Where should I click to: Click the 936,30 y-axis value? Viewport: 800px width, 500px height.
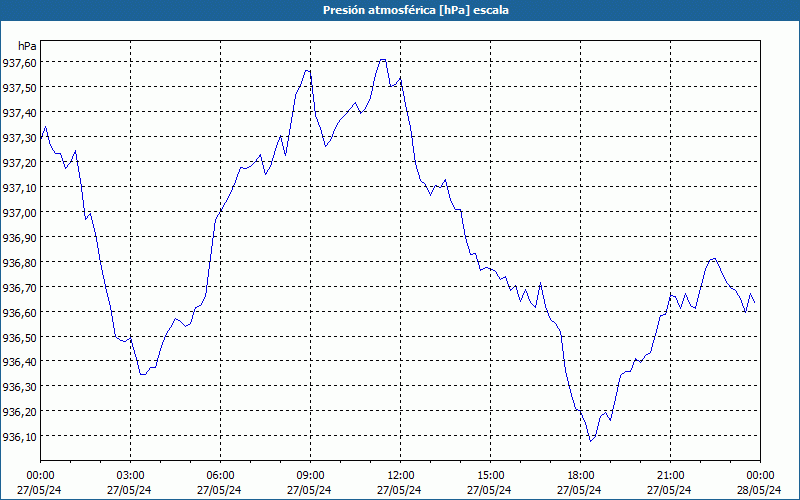tap(19, 386)
